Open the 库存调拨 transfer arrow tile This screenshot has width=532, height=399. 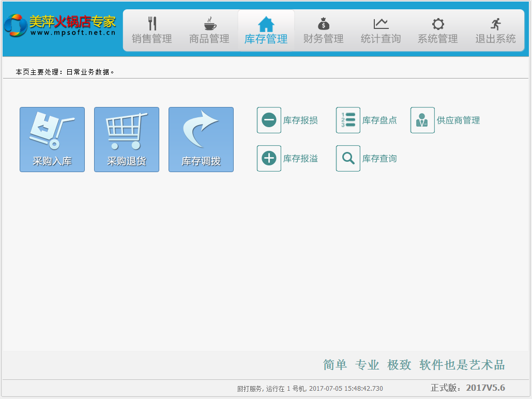[x=201, y=140]
